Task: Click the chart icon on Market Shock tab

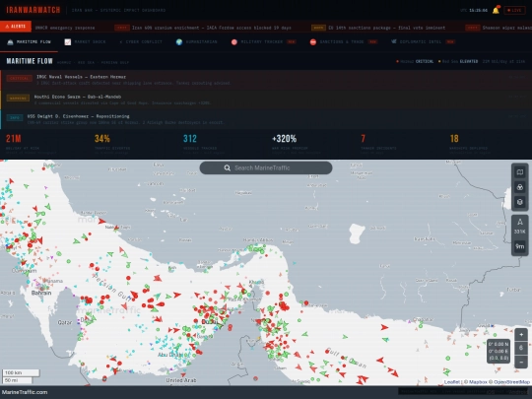Action: [x=68, y=42]
